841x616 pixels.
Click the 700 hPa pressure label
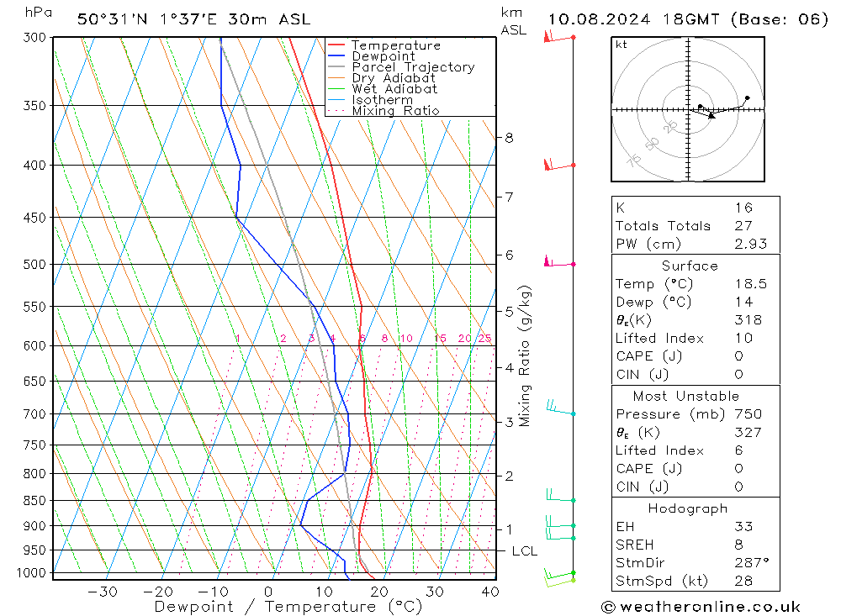pos(34,413)
